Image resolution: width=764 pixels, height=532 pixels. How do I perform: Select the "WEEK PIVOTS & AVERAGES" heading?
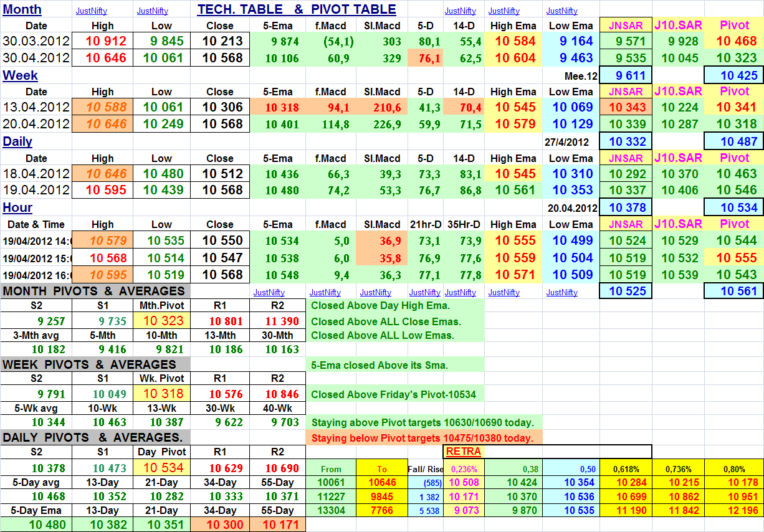89,364
